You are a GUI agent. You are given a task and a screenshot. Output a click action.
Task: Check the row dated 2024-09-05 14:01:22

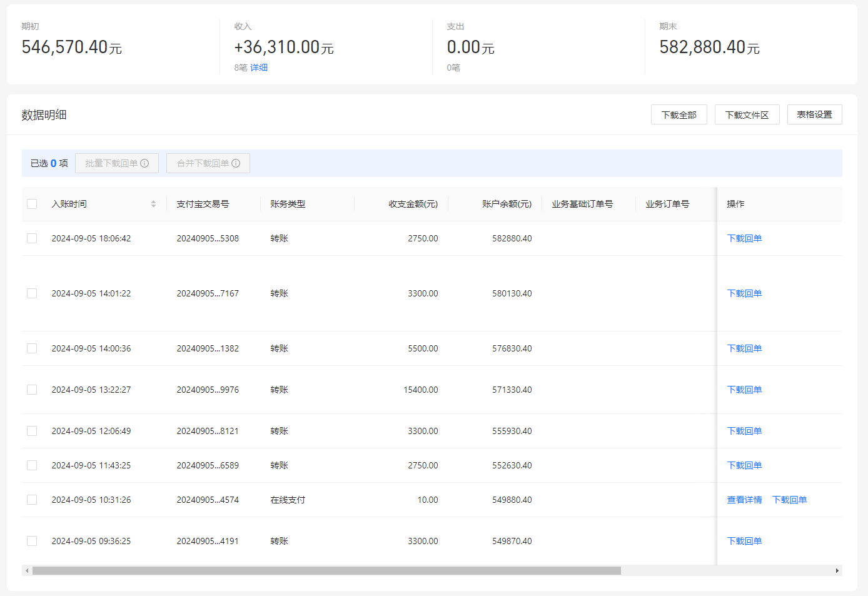pos(32,293)
